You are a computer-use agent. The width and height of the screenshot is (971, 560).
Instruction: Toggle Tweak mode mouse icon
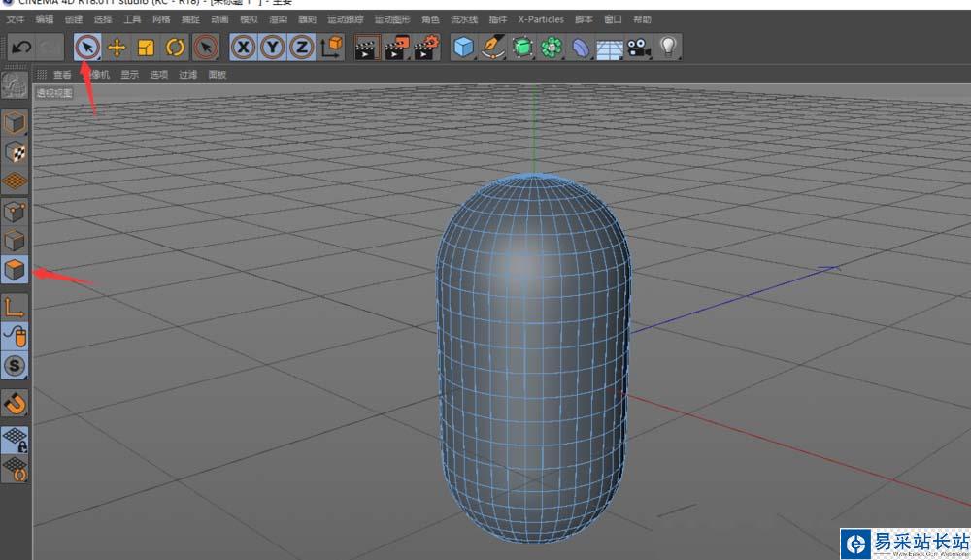tap(15, 336)
